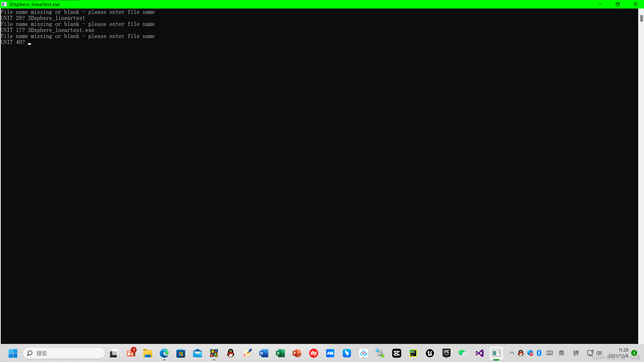Launch Unreal Engine from the taskbar
The image size is (644, 362).
pos(430,353)
